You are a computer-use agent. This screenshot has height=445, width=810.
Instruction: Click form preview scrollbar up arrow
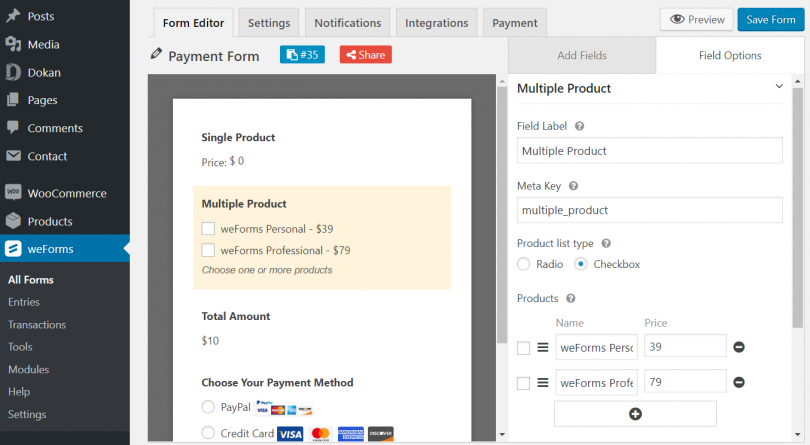[x=502, y=81]
